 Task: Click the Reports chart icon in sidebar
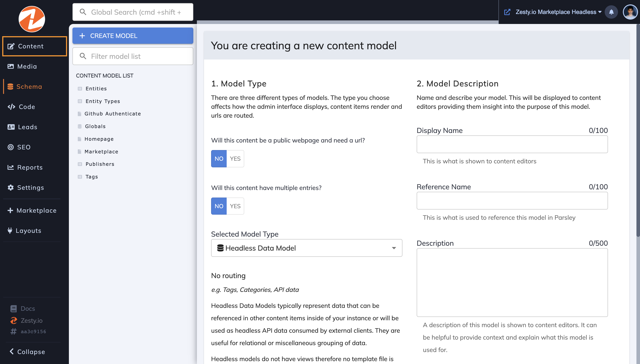click(10, 167)
